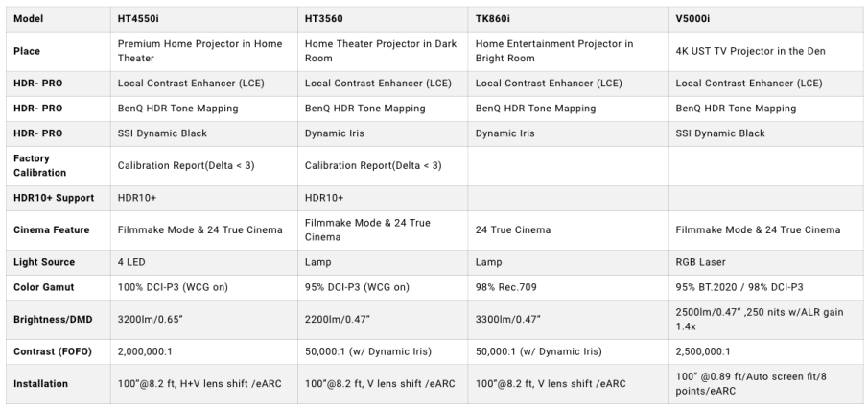The width and height of the screenshot is (868, 410).
Task: Click '4K UST TV Projector in the Den'
Action: [750, 51]
